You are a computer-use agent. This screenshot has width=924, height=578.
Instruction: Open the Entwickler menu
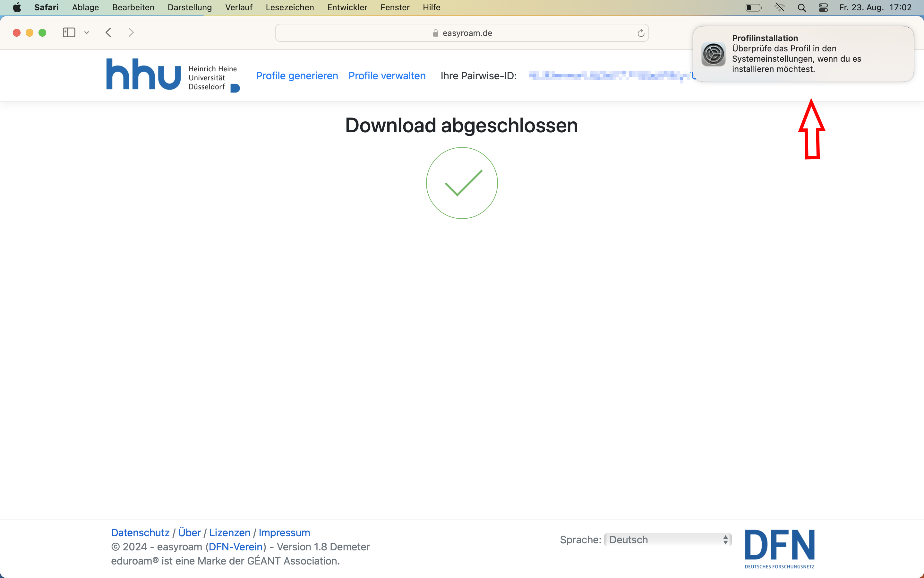tap(347, 7)
